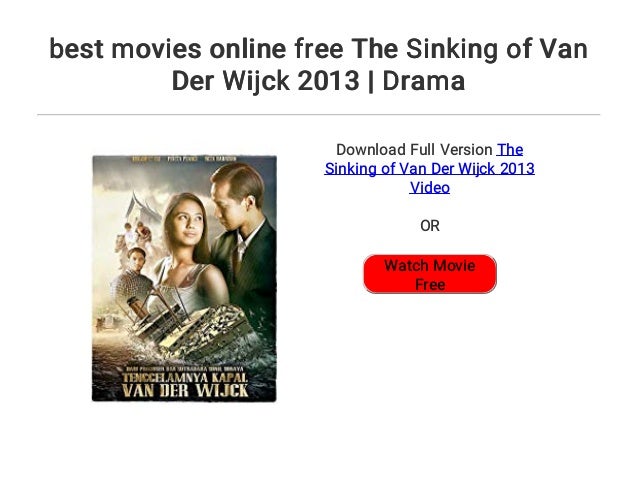Click the word 'Video' in the download link

430,188
